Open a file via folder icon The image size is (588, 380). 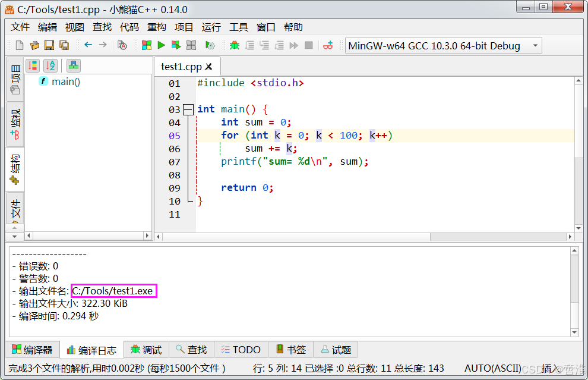34,45
